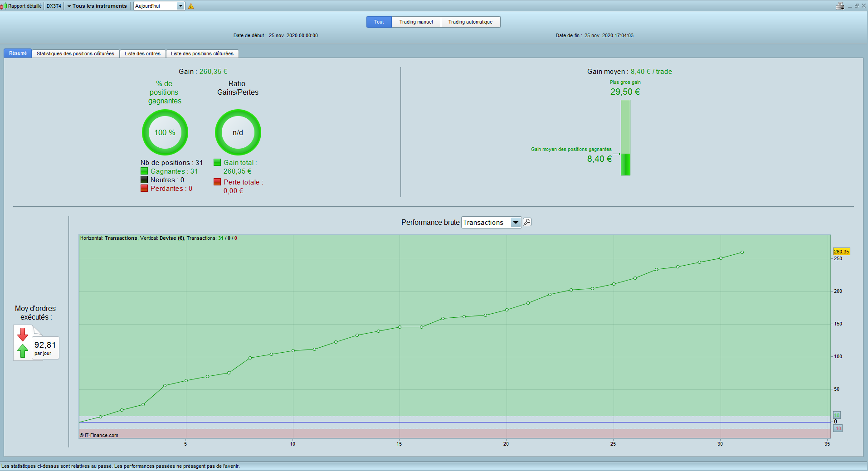The width and height of the screenshot is (868, 471).
Task: Click the IT-Finance.com copyright text
Action: point(99,435)
